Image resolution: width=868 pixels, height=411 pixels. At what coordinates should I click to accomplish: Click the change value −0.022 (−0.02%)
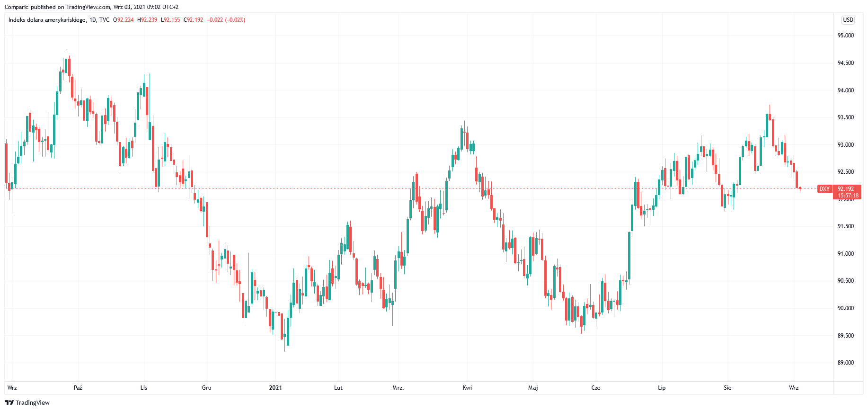click(226, 20)
